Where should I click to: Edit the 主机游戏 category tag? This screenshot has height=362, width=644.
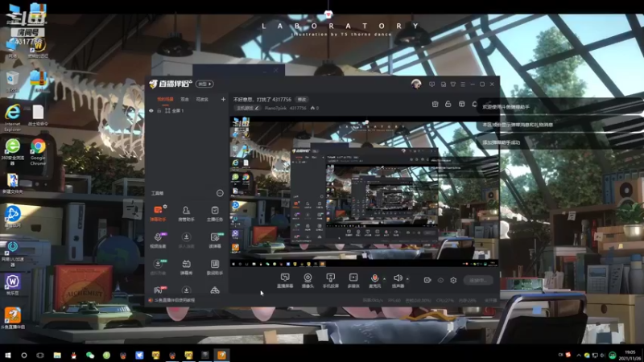(248, 108)
